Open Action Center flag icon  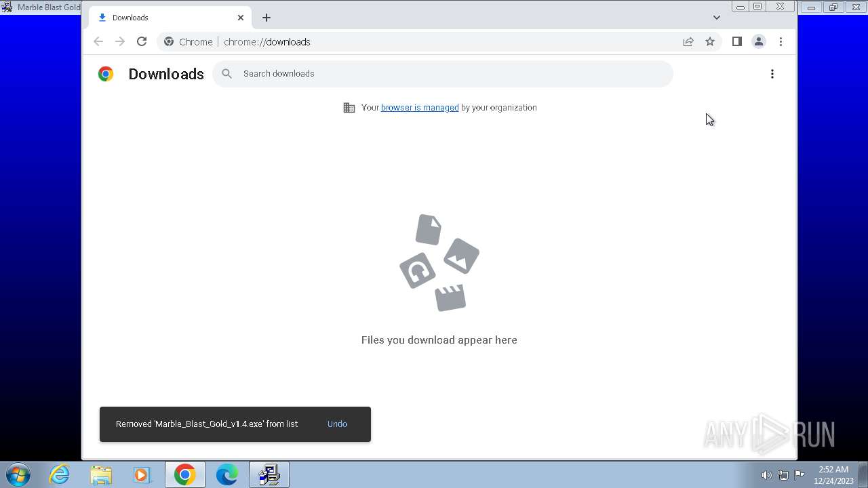pyautogui.click(x=800, y=475)
